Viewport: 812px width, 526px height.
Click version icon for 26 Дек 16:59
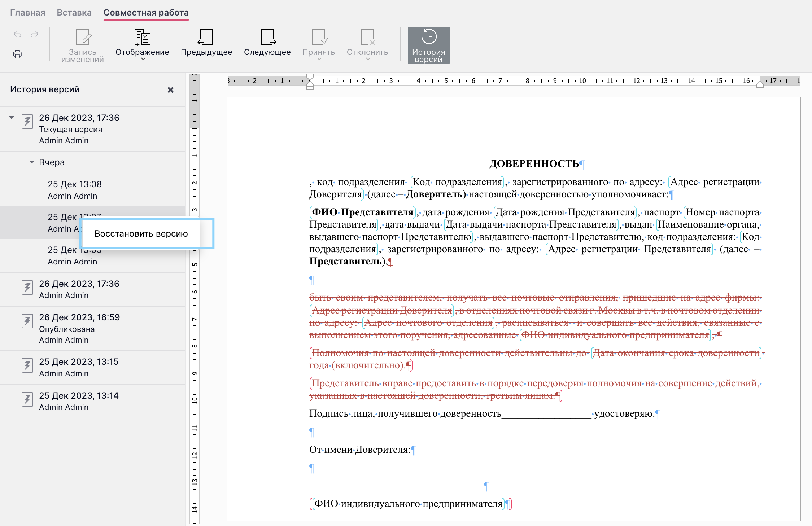tap(27, 321)
